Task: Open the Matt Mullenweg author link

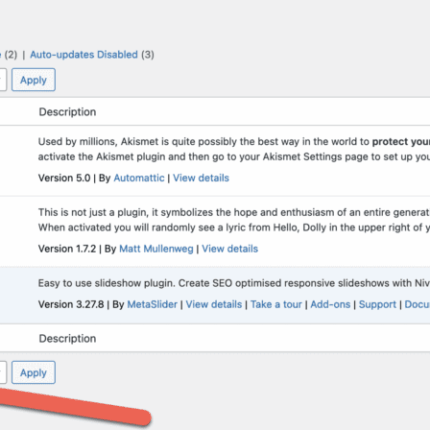Action: (156, 249)
